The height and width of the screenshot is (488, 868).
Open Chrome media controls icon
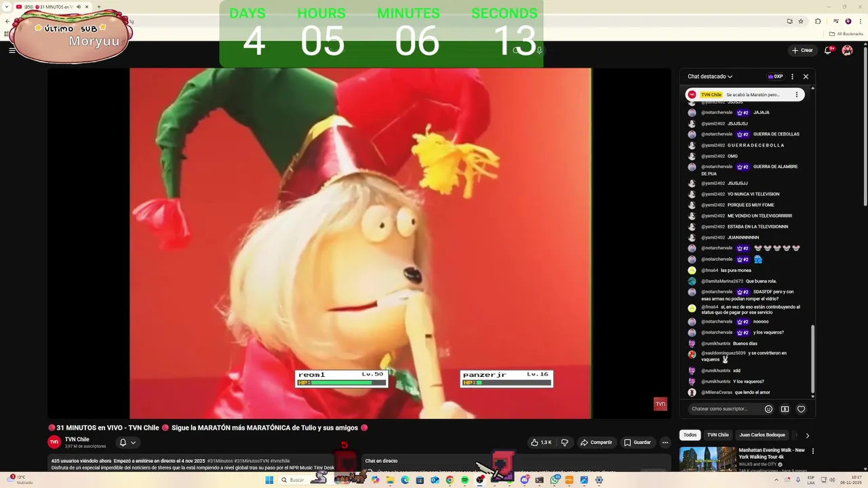[x=835, y=21]
